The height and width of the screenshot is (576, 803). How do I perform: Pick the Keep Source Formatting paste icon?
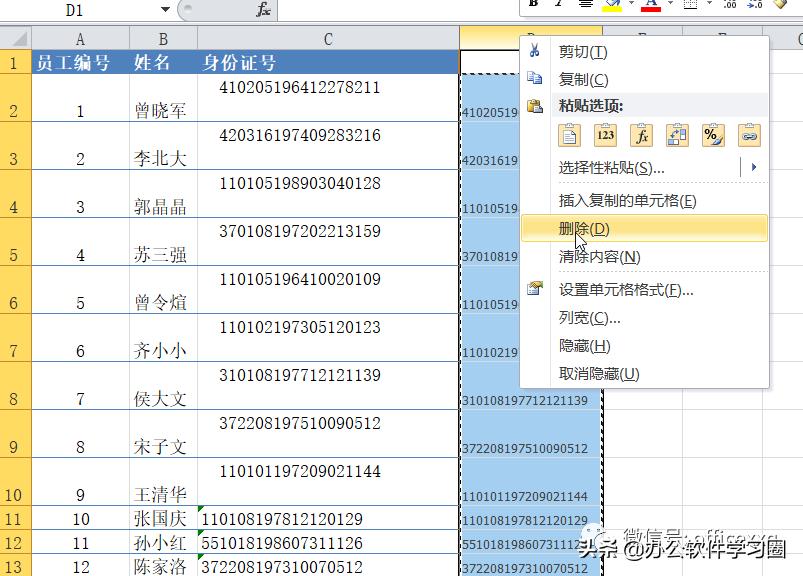(x=568, y=135)
